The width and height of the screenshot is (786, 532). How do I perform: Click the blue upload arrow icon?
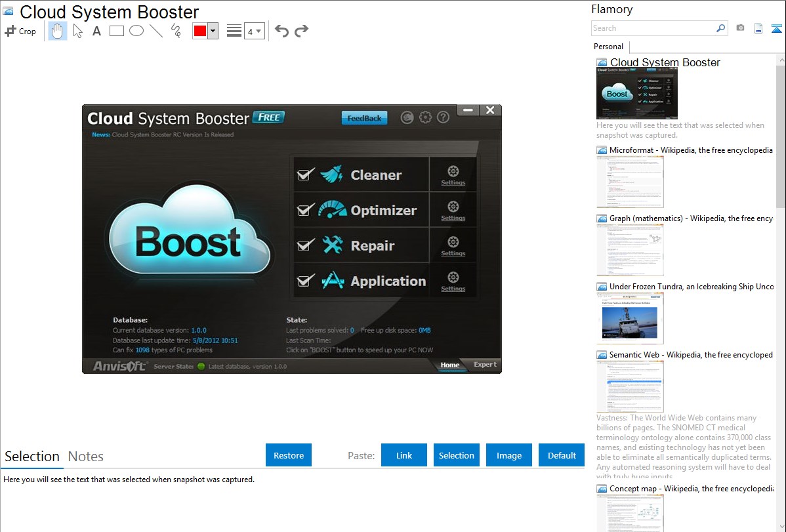pyautogui.click(x=776, y=28)
